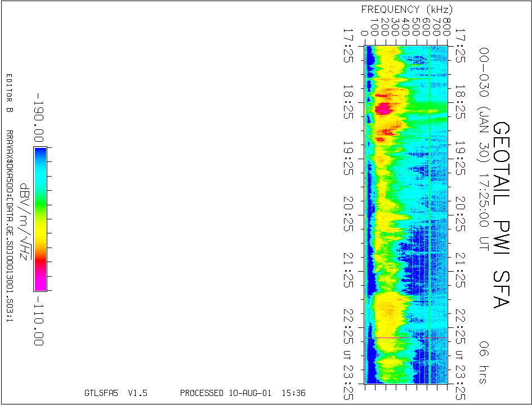This screenshot has height=405, width=532.
Task: Select the FREQUENCY (kHz) axis label
Action: click(406, 10)
